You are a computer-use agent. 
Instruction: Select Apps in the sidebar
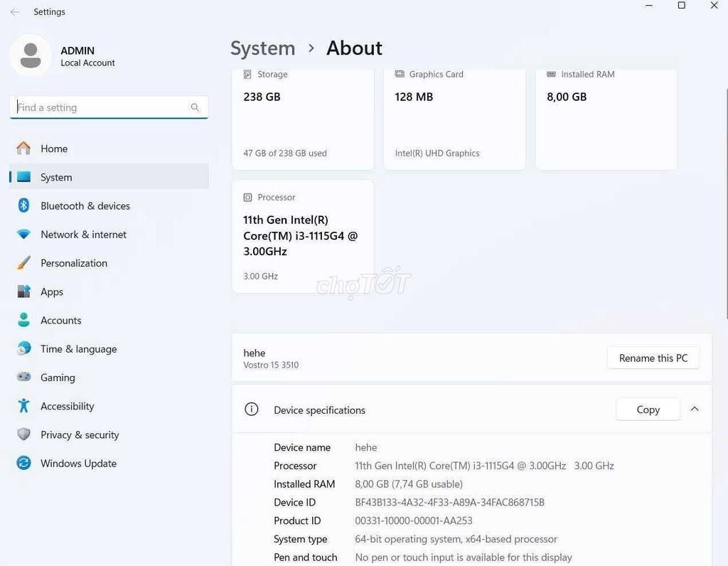(x=109, y=292)
